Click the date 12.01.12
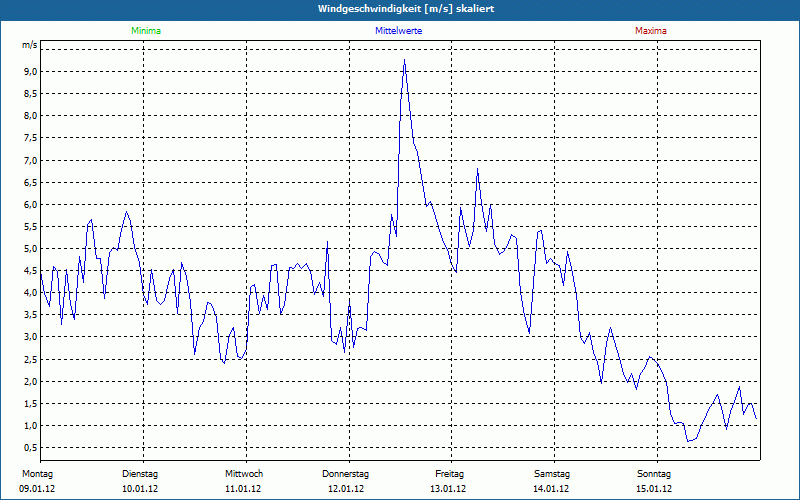800x500 pixels. [x=346, y=489]
